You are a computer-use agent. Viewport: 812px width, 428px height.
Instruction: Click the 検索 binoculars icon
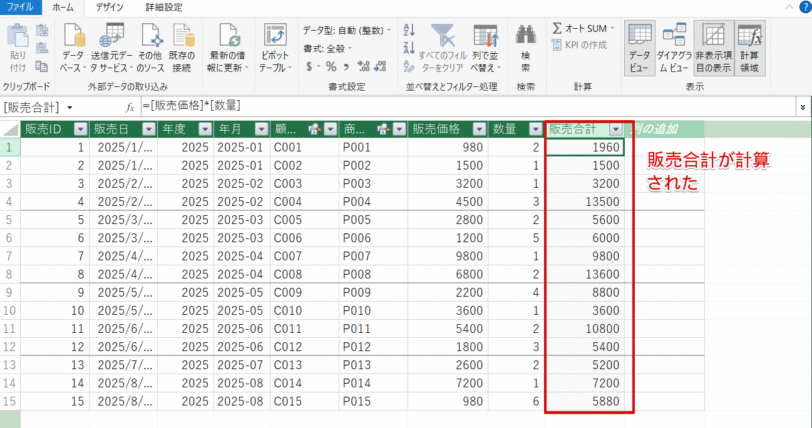[x=526, y=36]
